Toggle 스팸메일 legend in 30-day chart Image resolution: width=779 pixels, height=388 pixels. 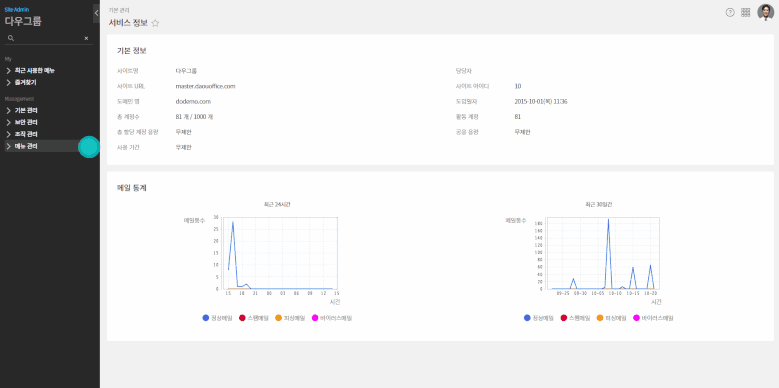(x=575, y=318)
